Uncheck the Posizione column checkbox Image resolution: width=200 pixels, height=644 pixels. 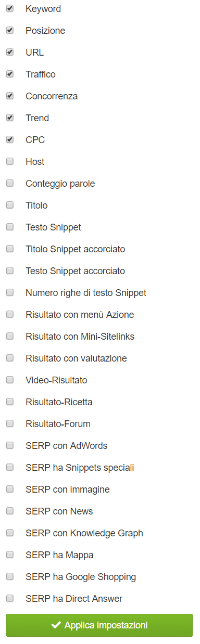10,30
